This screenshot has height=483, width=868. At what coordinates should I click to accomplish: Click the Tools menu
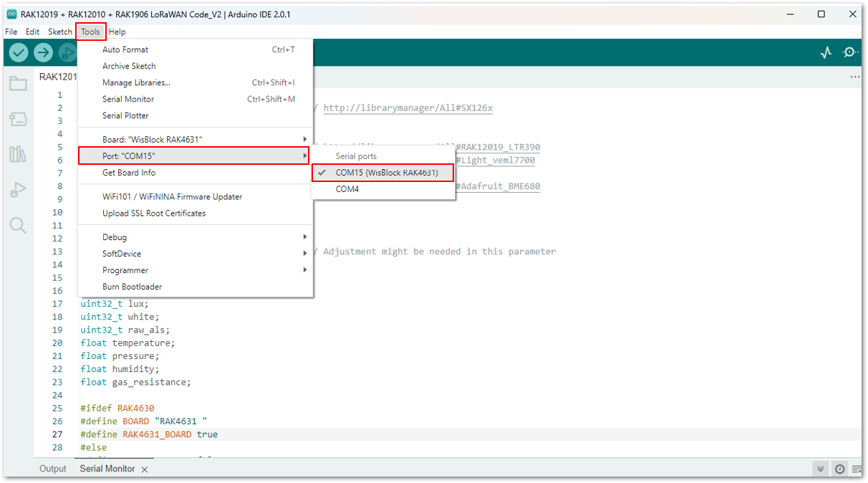(91, 32)
